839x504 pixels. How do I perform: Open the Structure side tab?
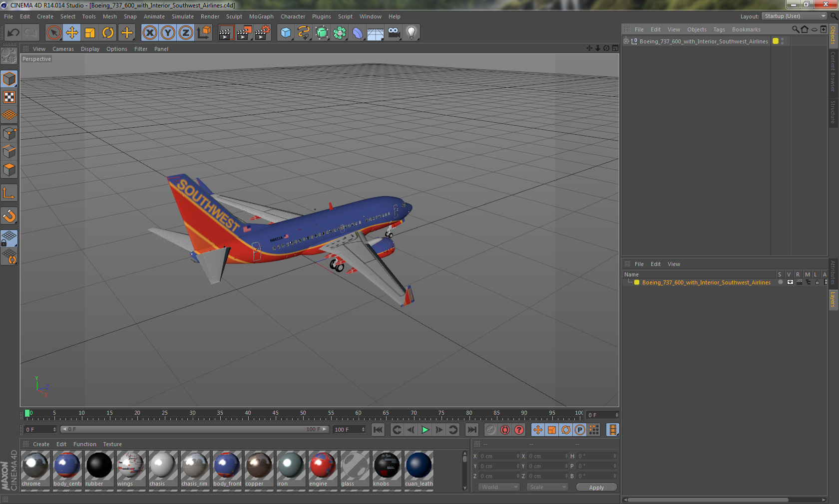[x=833, y=112]
